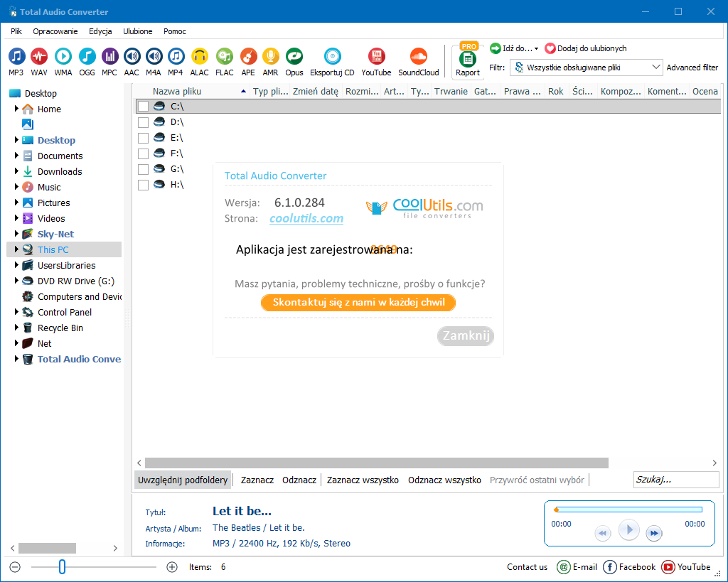Expand the Home tree node
This screenshot has height=582, width=728.
click(x=16, y=109)
